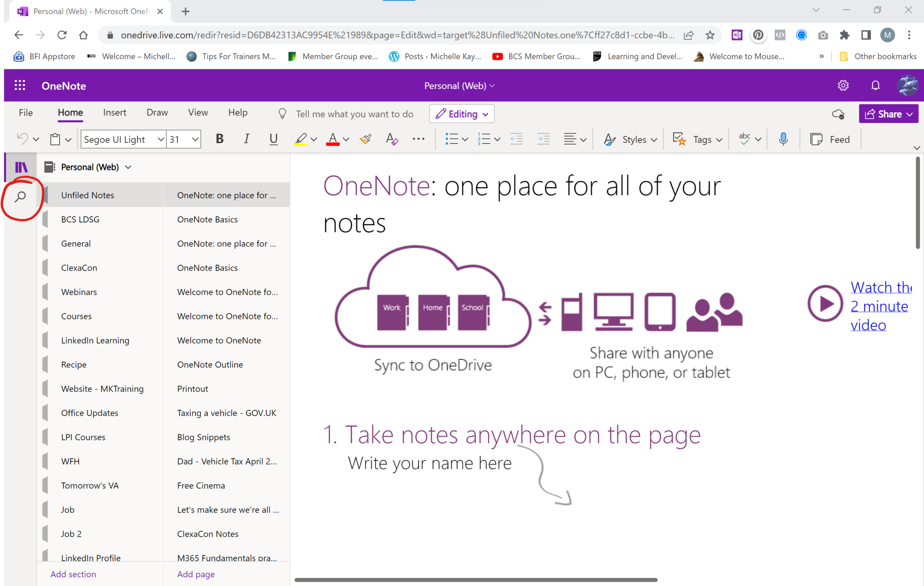Screen dimensions: 924x586
Task: Open the Styles dropdown
Action: (631, 139)
